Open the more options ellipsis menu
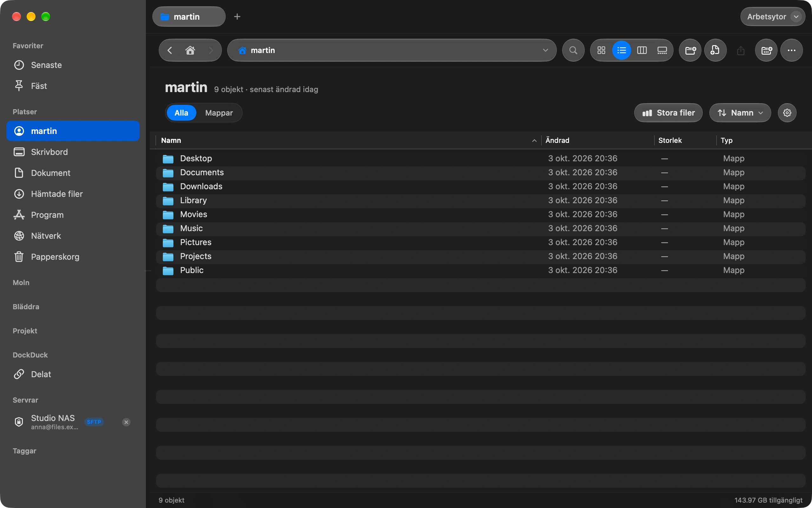 (x=791, y=50)
